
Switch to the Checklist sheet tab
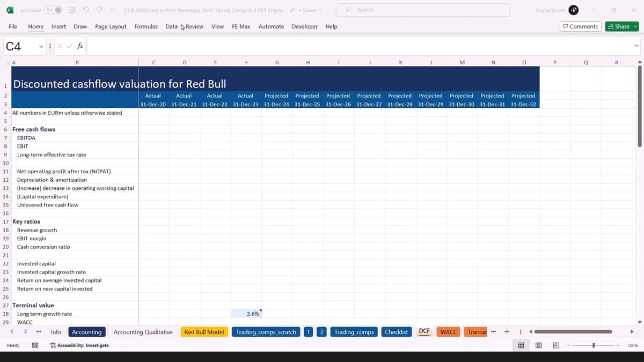[x=397, y=332]
